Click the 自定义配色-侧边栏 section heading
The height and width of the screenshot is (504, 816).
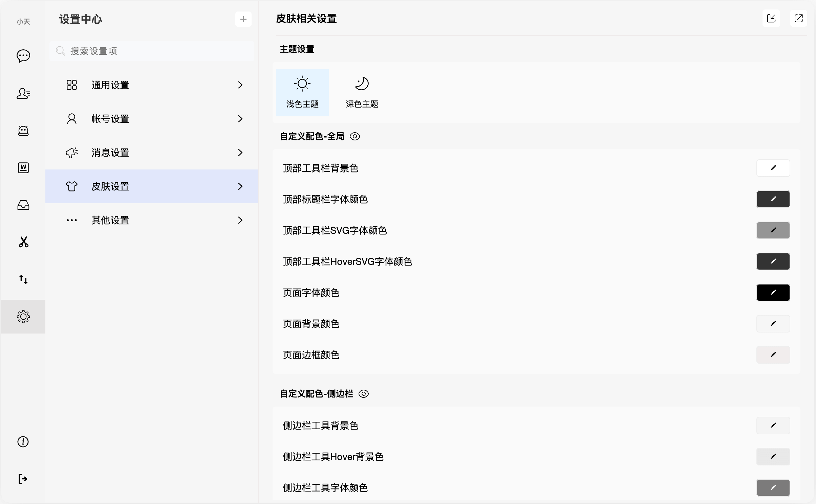pos(316,394)
